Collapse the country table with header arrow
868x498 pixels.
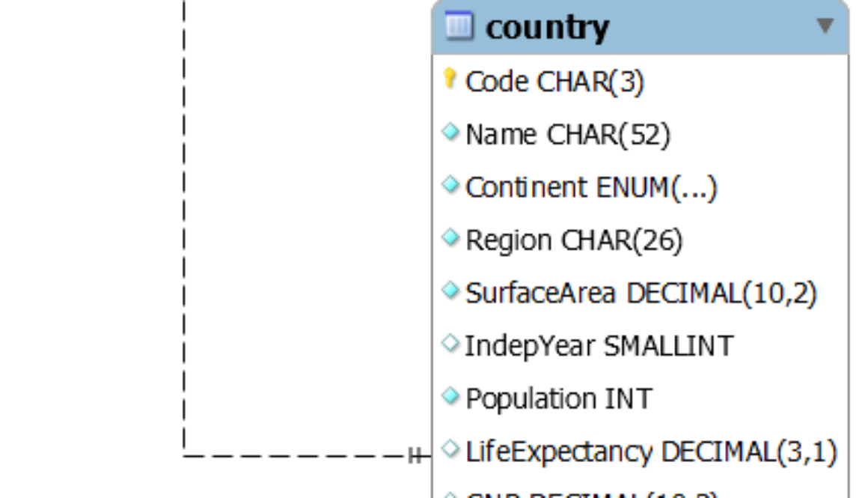click(x=825, y=26)
